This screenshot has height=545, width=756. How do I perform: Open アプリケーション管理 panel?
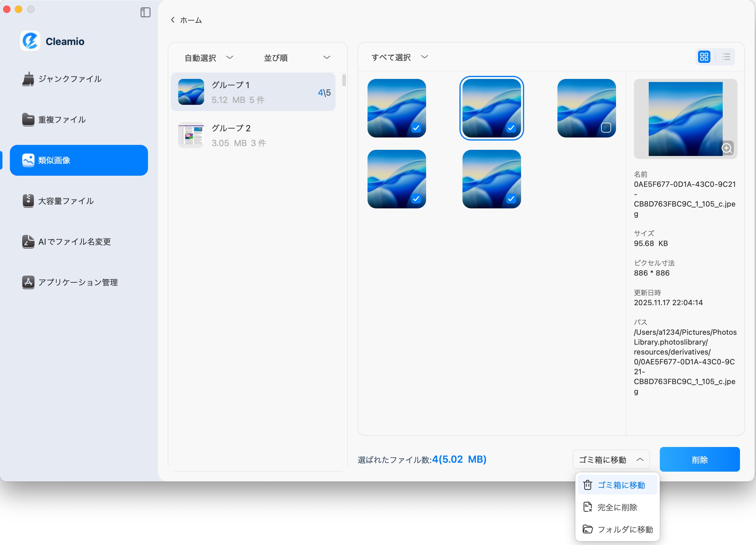tap(78, 282)
